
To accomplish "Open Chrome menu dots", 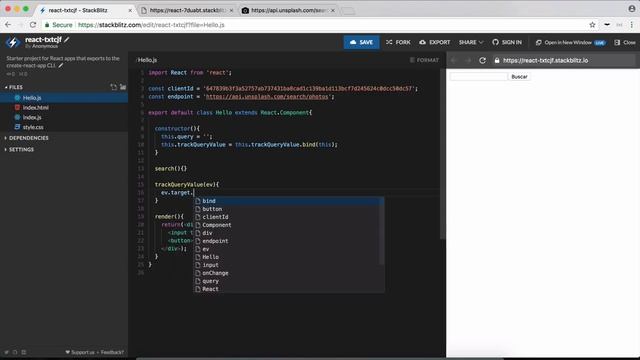I will coord(631,25).
